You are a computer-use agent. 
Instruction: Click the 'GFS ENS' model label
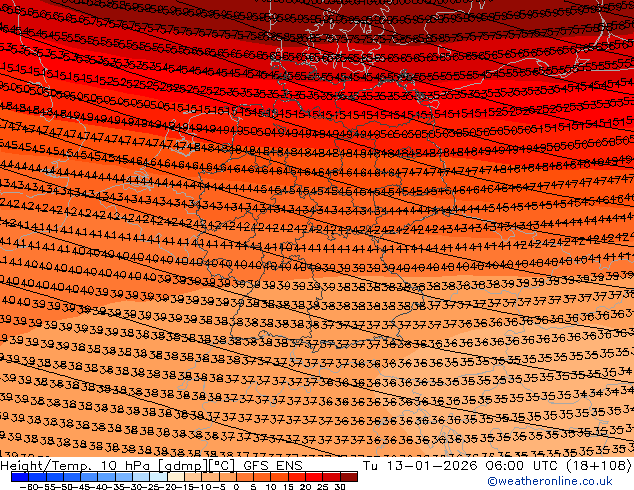pos(273,466)
